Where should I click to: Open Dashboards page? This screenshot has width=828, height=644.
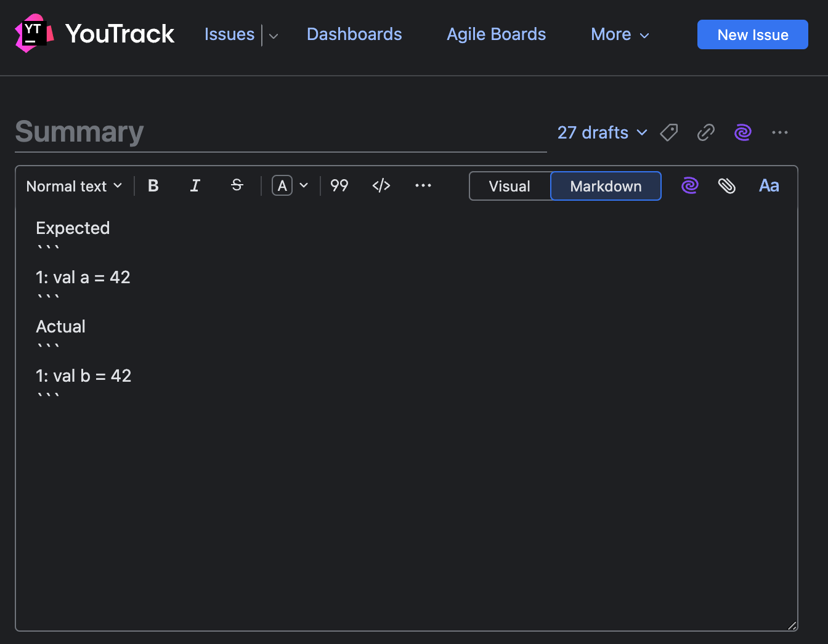[x=354, y=34]
